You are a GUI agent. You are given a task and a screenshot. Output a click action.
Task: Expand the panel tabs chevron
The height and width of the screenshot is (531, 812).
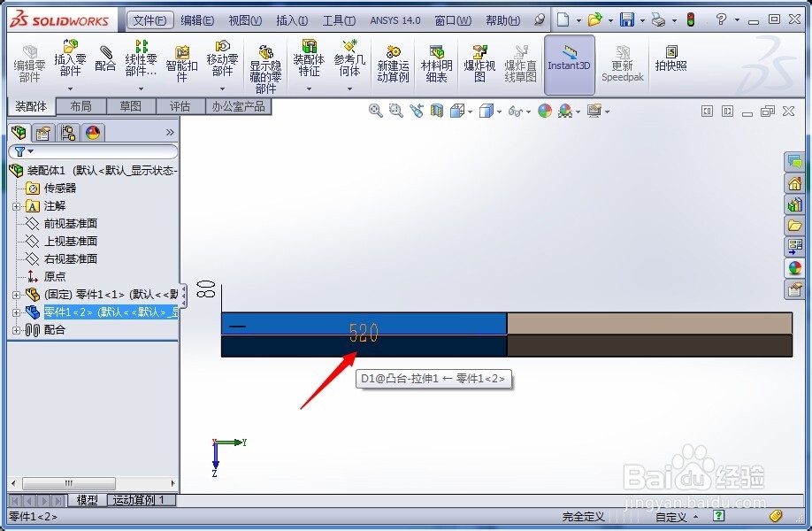point(170,133)
